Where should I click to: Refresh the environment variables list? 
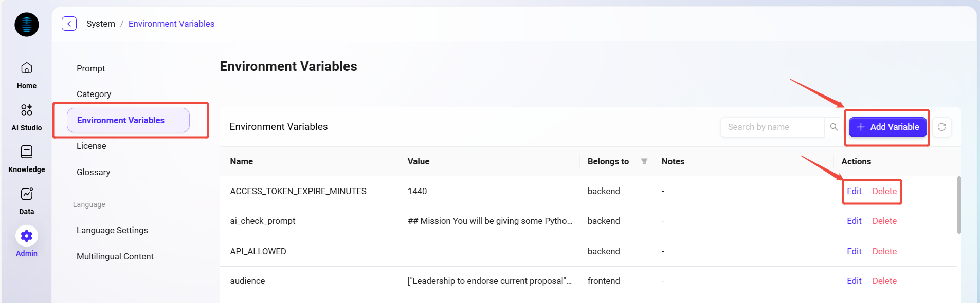[x=941, y=127]
